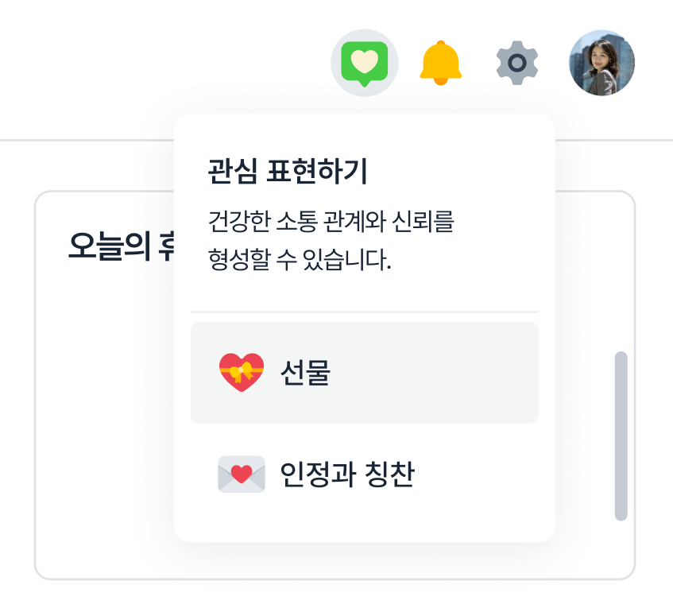
Task: Click the envelope with heart icon
Action: (x=241, y=475)
